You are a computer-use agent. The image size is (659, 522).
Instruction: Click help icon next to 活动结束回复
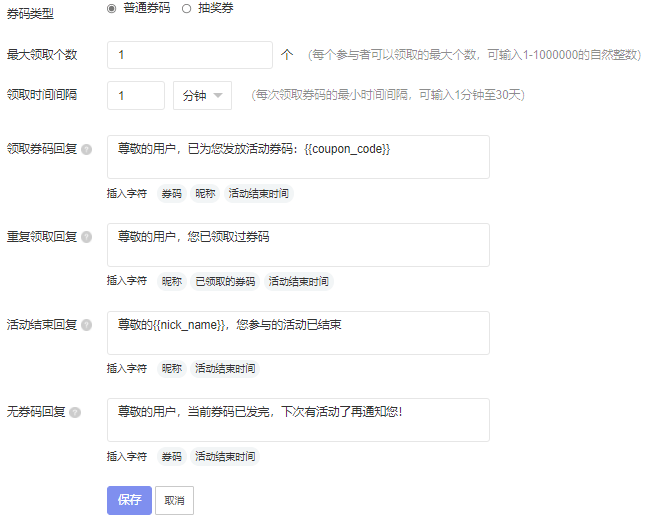click(x=86, y=325)
